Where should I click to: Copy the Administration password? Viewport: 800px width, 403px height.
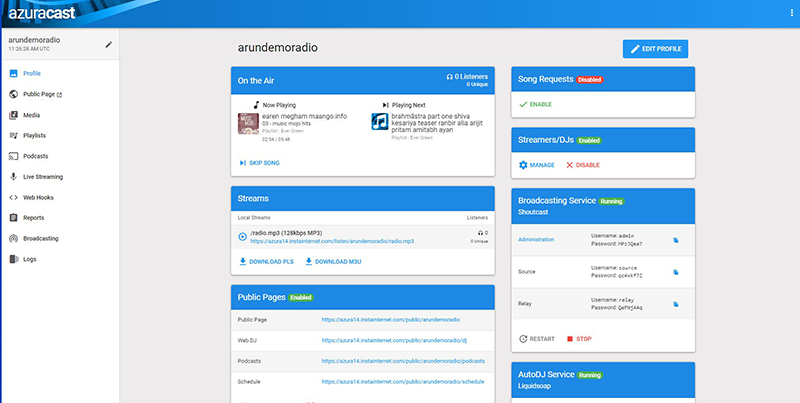[x=676, y=240]
